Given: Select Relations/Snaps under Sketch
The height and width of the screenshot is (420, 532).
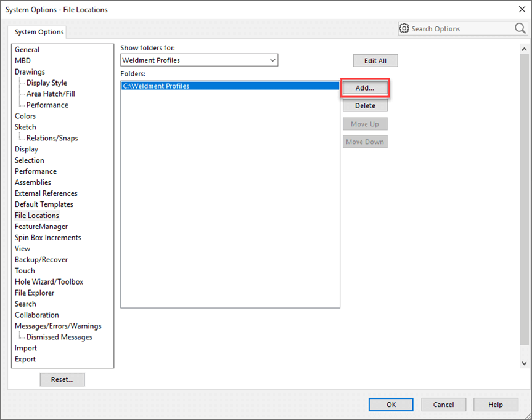Looking at the screenshot, I should pos(52,138).
